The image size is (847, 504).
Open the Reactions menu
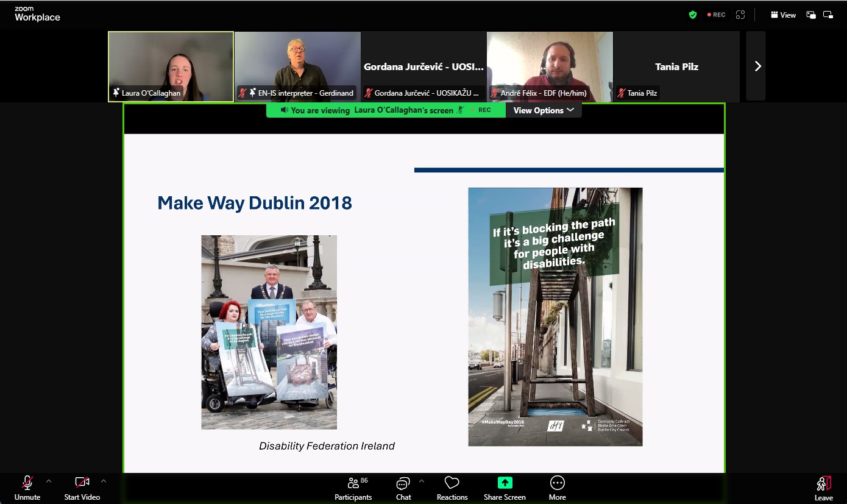(452, 488)
